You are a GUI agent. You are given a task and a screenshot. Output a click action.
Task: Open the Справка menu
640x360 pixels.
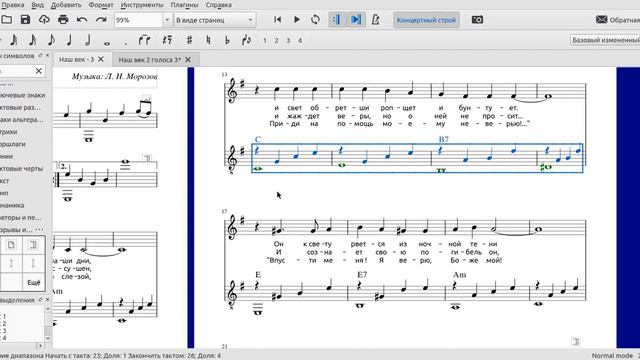click(x=219, y=5)
